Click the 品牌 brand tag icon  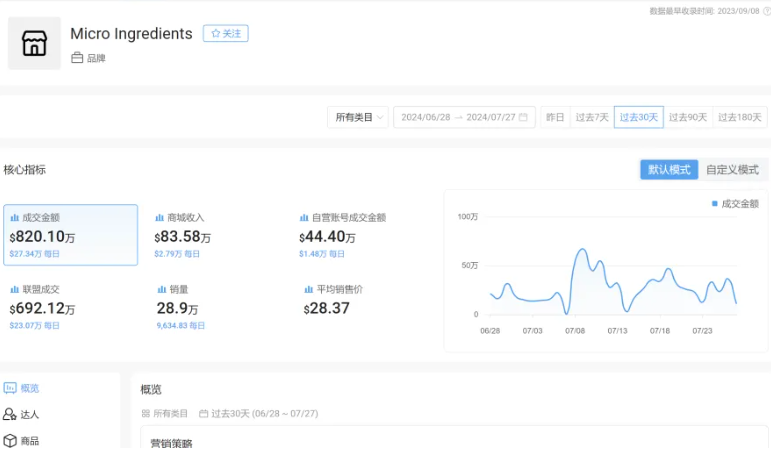pyautogui.click(x=77, y=59)
